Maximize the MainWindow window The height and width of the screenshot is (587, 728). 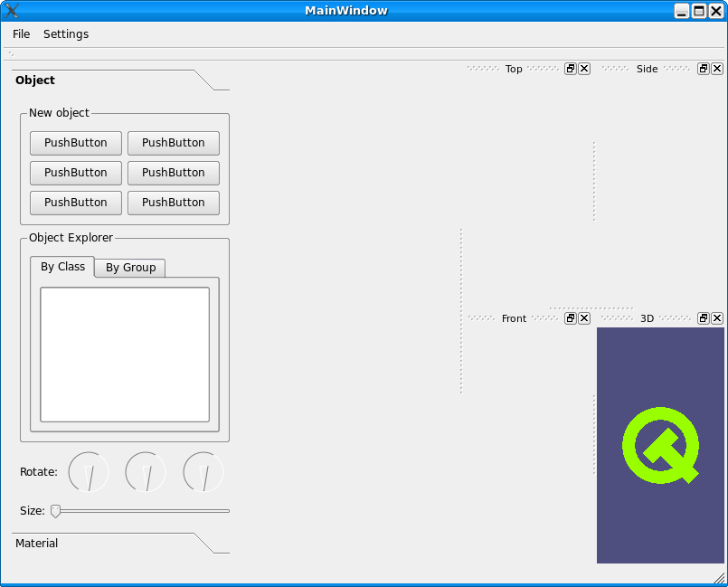click(x=699, y=11)
